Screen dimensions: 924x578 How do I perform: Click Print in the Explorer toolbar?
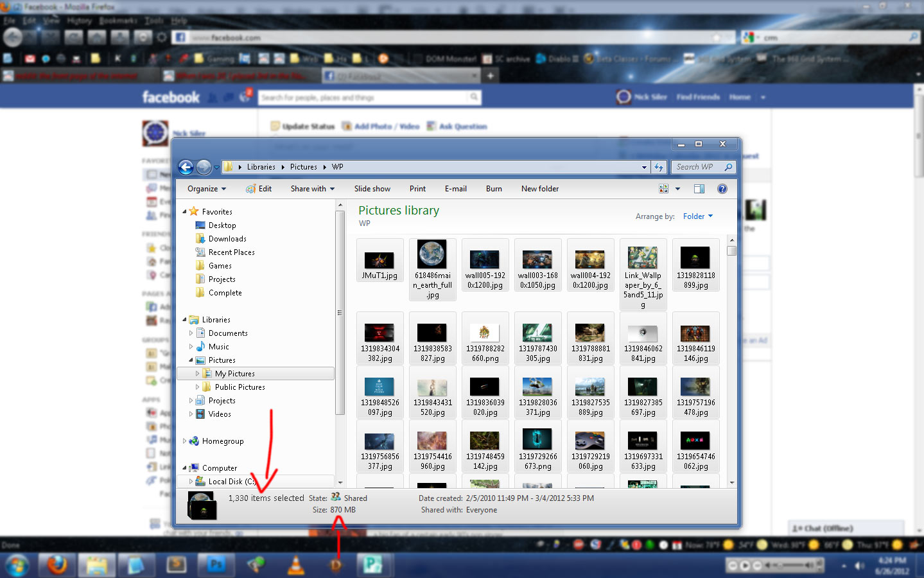click(x=417, y=189)
